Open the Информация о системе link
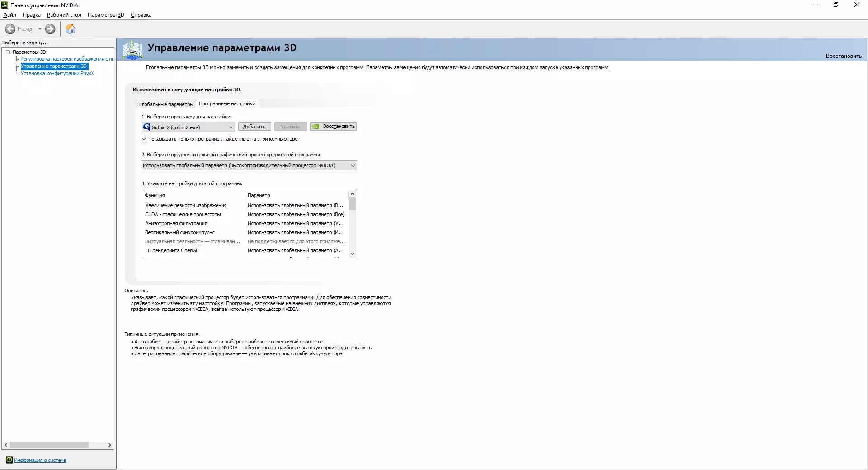 40,460
